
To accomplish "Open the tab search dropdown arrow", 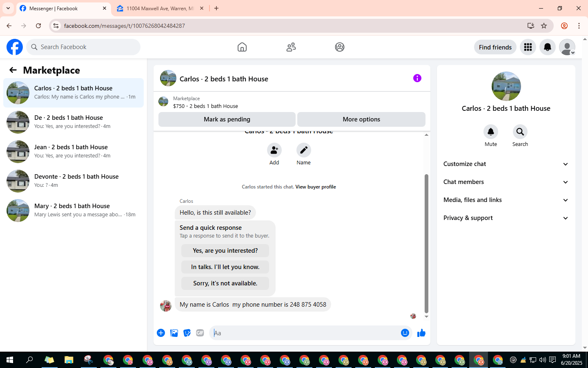I will pos(8,8).
